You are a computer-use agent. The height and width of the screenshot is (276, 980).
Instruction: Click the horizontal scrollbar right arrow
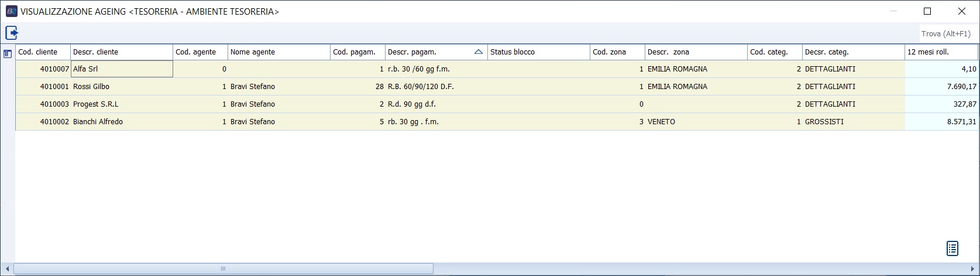coord(974,269)
